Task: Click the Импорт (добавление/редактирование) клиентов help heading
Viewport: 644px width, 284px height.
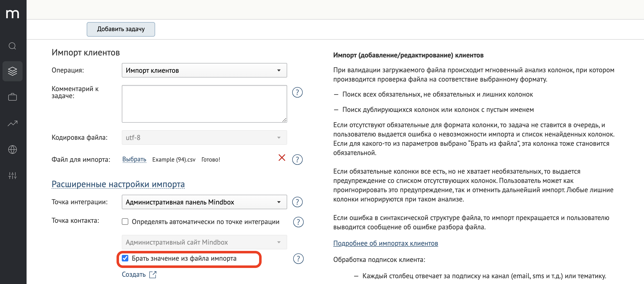Action: 408,55
